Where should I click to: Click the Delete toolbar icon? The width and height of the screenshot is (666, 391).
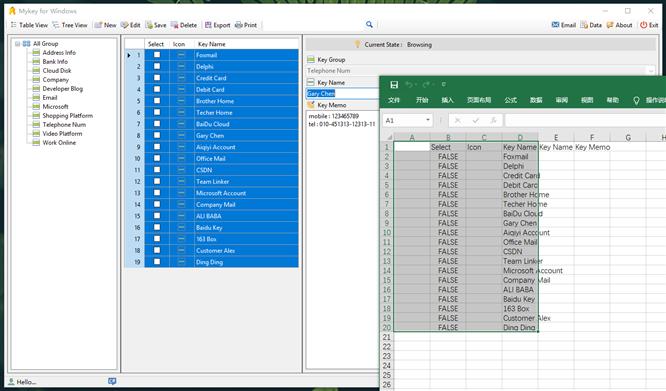175,25
